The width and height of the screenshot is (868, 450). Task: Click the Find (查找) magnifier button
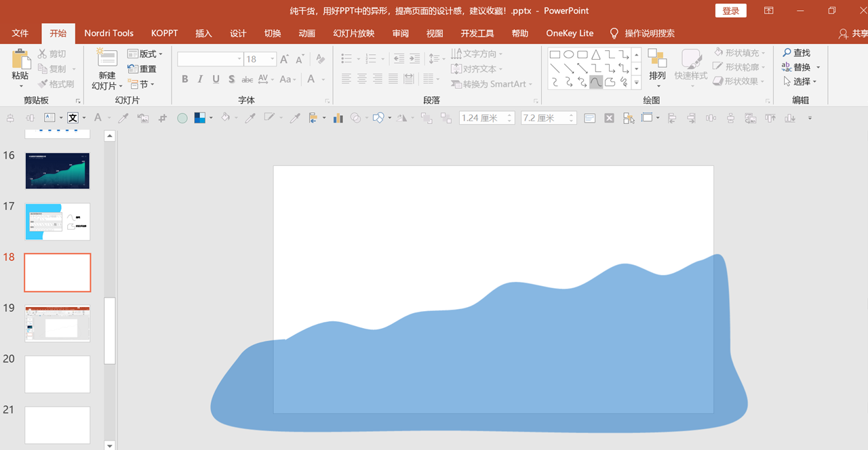tap(796, 53)
